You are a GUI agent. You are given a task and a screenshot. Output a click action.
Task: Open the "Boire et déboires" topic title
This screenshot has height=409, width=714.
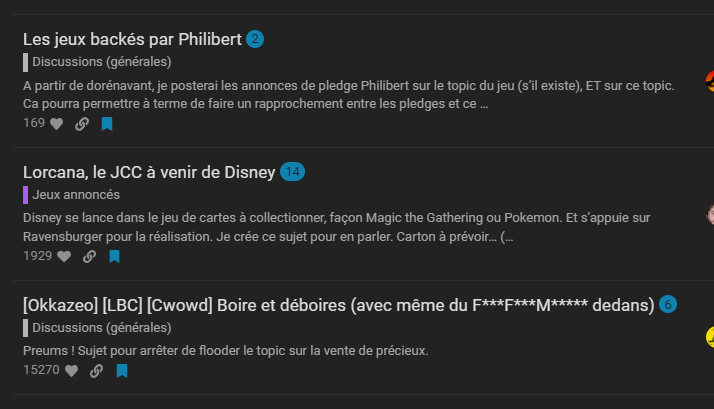tap(338, 304)
